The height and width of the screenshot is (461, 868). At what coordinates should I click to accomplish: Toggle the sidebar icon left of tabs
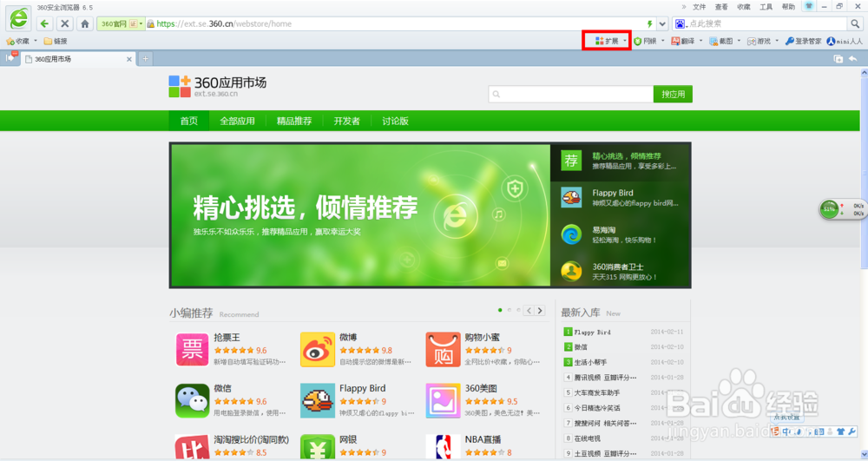pos(10,58)
